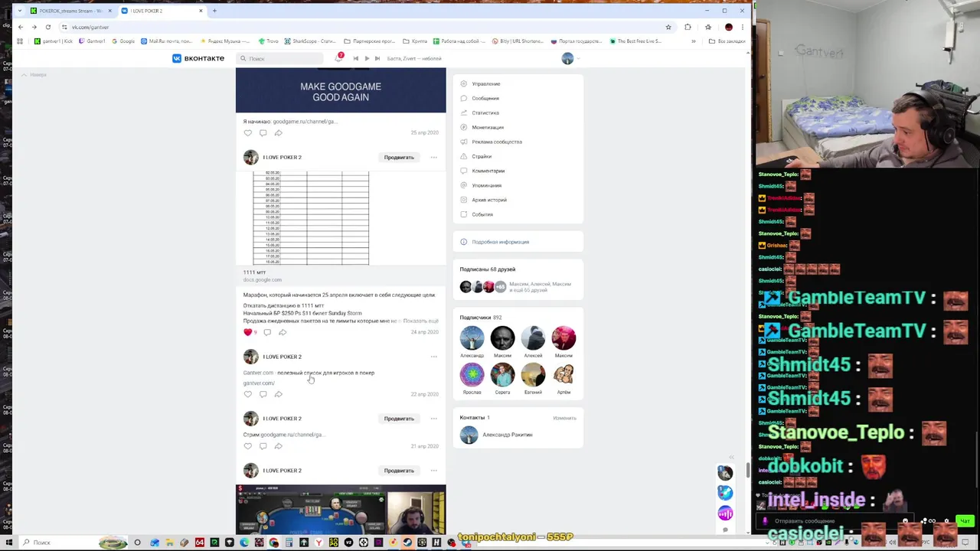Open VK profile avatar menu in header
This screenshot has height=551, width=980.
567,59
